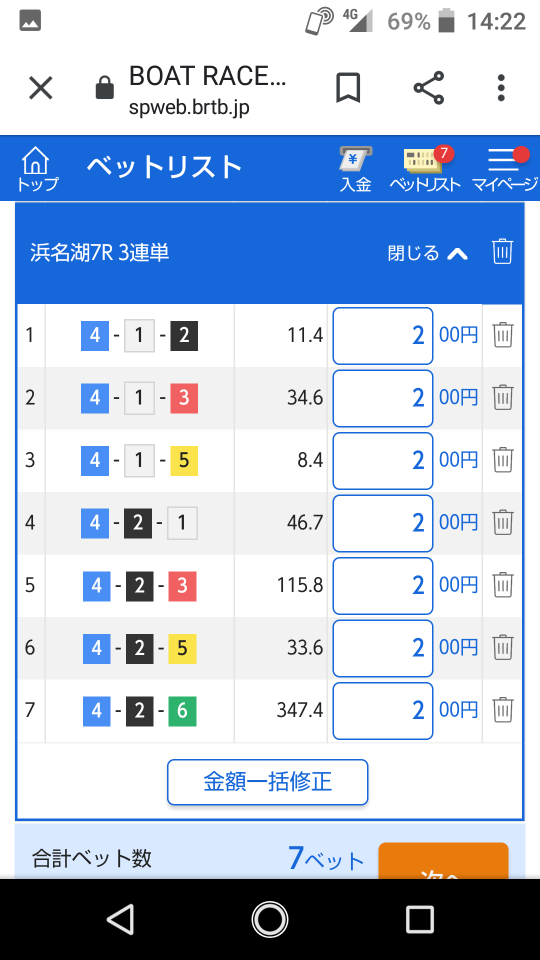Image resolution: width=540 pixels, height=960 pixels.
Task: Tap the トップ home icon
Action: [36, 168]
